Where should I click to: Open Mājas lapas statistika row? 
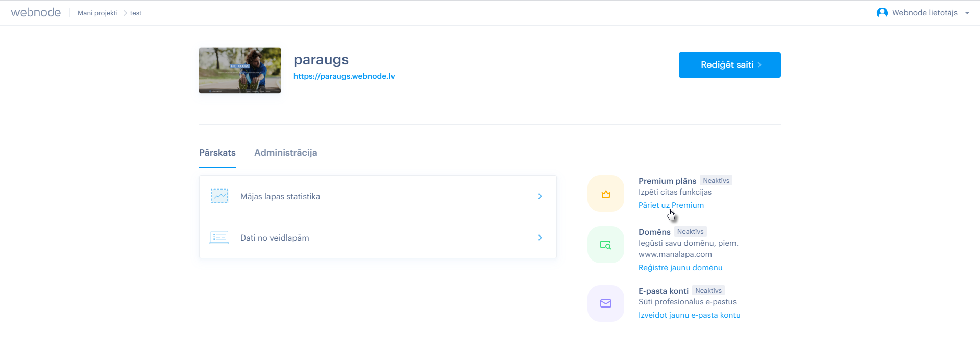pyautogui.click(x=378, y=196)
